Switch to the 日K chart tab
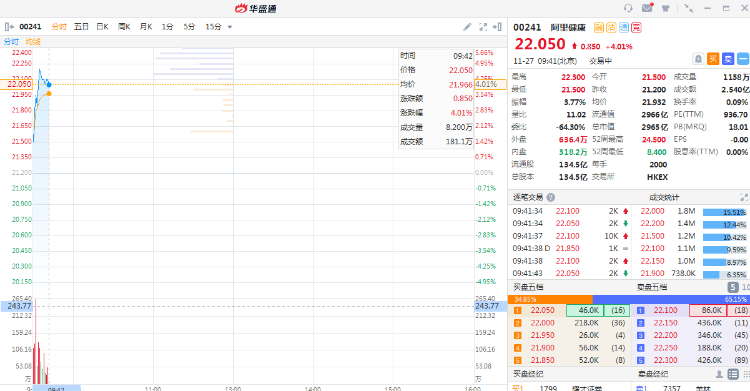The image size is (750, 391). point(102,27)
